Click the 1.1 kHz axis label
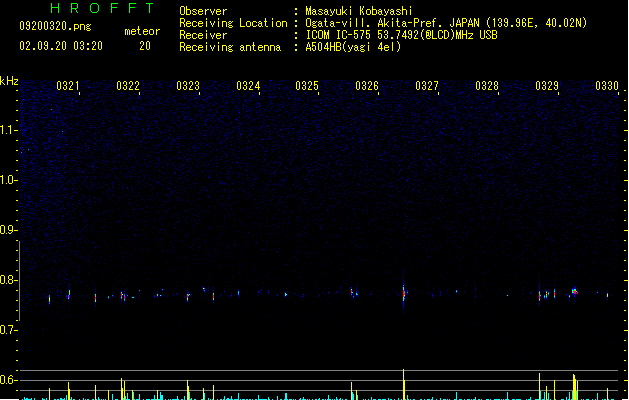Image resolution: width=629 pixels, height=400 pixels. (x=8, y=130)
